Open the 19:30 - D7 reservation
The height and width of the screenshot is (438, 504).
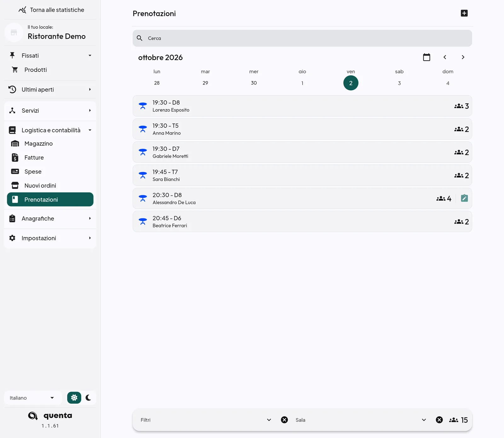point(302,152)
